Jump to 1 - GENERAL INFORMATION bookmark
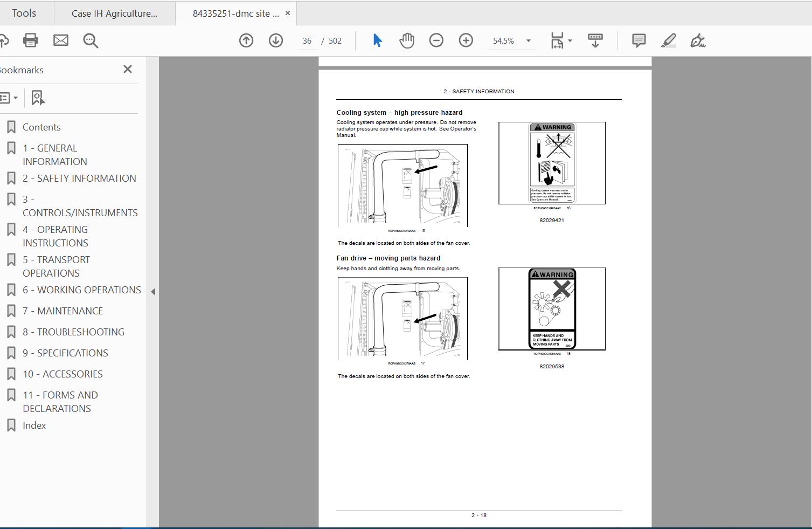Viewport: 812px width, 529px height. 54,155
